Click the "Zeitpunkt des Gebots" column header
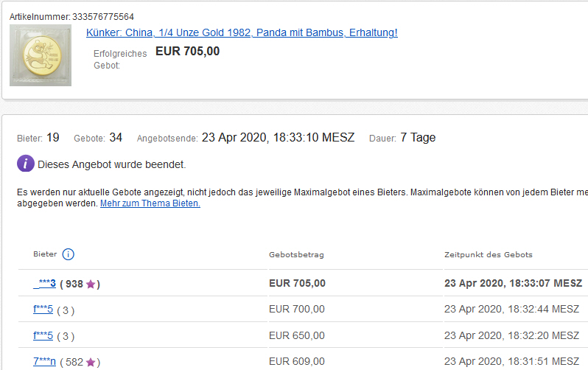The width and height of the screenshot is (588, 370). pyautogui.click(x=488, y=255)
